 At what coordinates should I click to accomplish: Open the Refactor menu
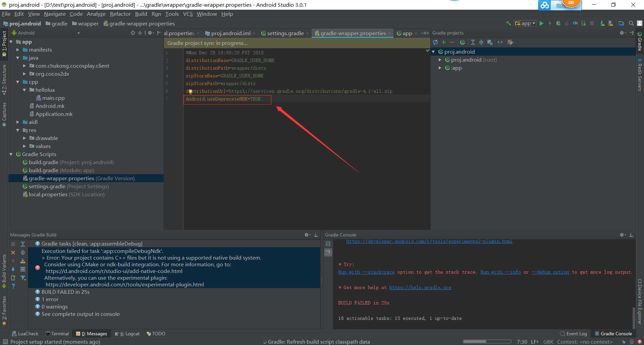(120, 14)
